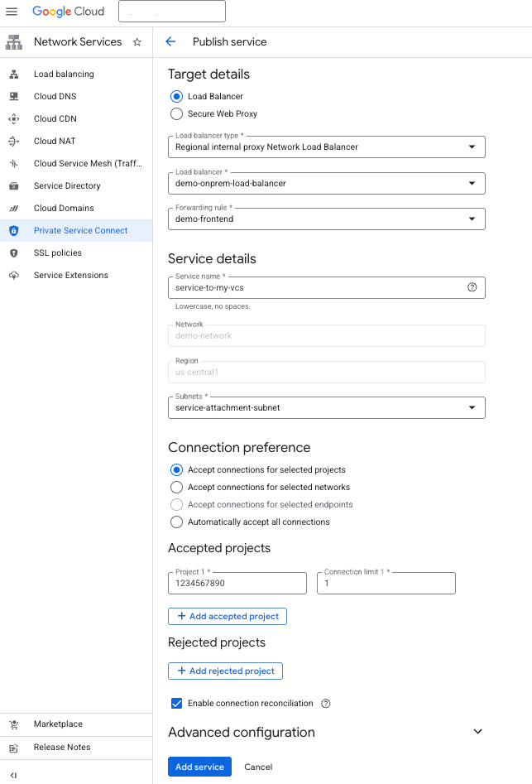The height and width of the screenshot is (784, 532).
Task: Open the navigation hamburger menu
Action: (12, 12)
